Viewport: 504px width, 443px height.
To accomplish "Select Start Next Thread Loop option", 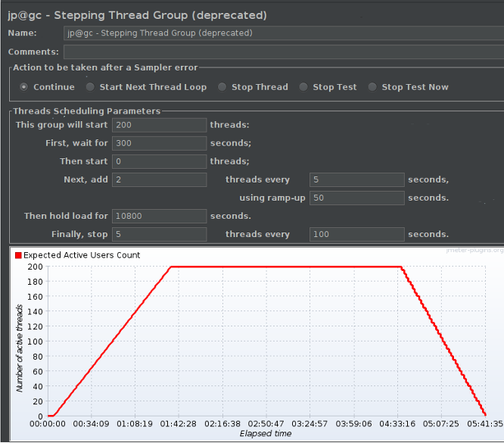I will [90, 87].
